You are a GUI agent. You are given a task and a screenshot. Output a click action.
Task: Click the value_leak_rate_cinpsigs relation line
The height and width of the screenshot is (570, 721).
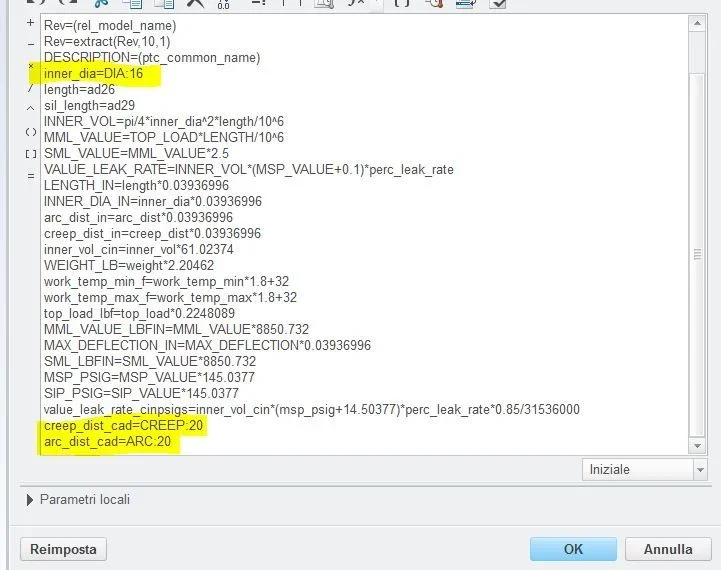312,410
